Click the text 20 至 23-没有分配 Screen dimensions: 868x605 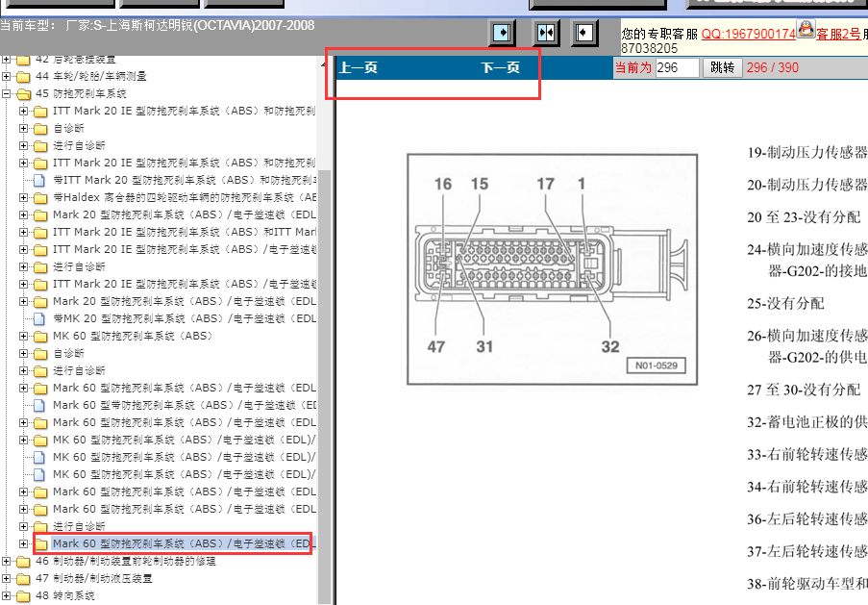point(804,217)
